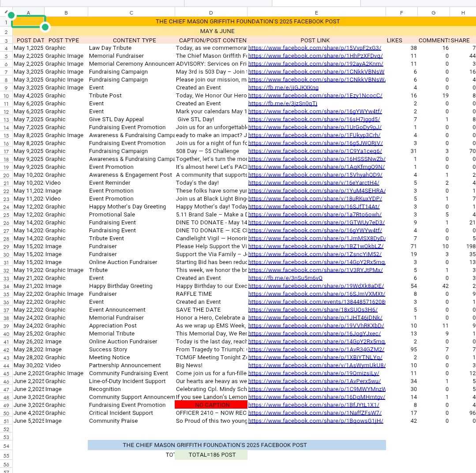The width and height of the screenshot is (476, 473).
Task: Select column E by its header
Action: click(x=317, y=13)
